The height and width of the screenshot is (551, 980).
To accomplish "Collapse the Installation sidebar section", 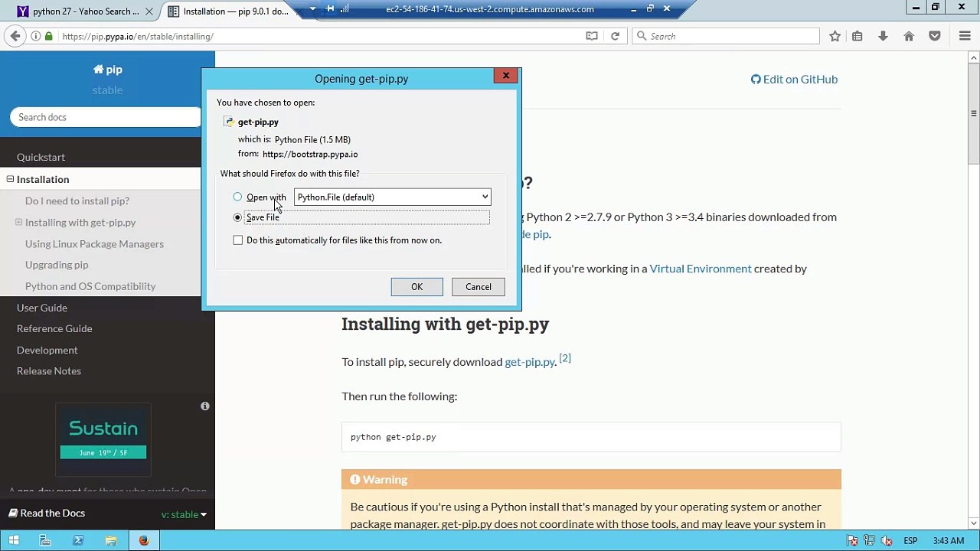I will (x=10, y=179).
